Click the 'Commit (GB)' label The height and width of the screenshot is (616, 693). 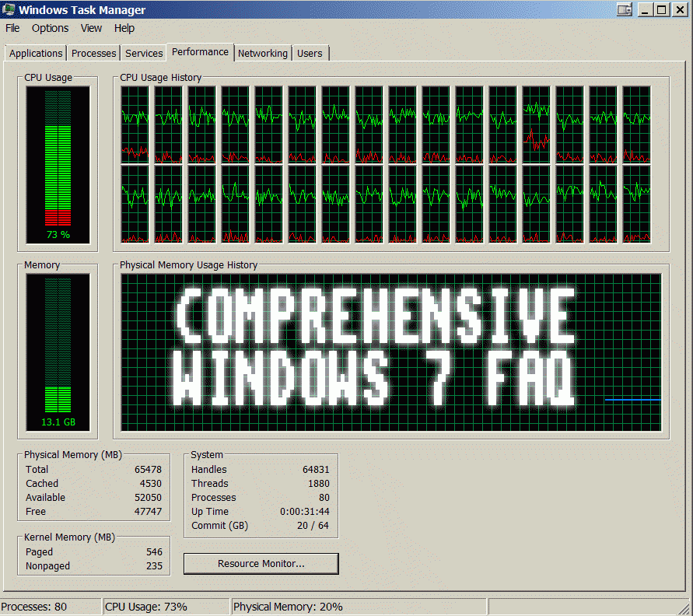pos(219,526)
